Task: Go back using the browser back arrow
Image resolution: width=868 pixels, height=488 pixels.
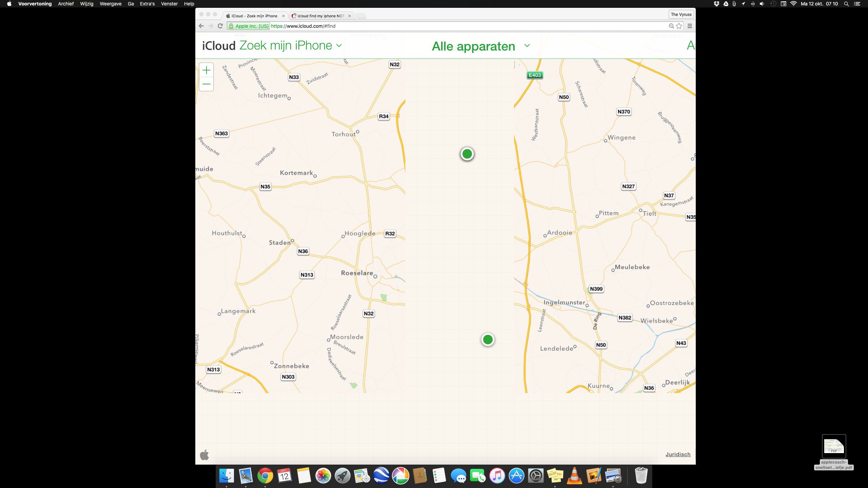Action: pos(201,26)
